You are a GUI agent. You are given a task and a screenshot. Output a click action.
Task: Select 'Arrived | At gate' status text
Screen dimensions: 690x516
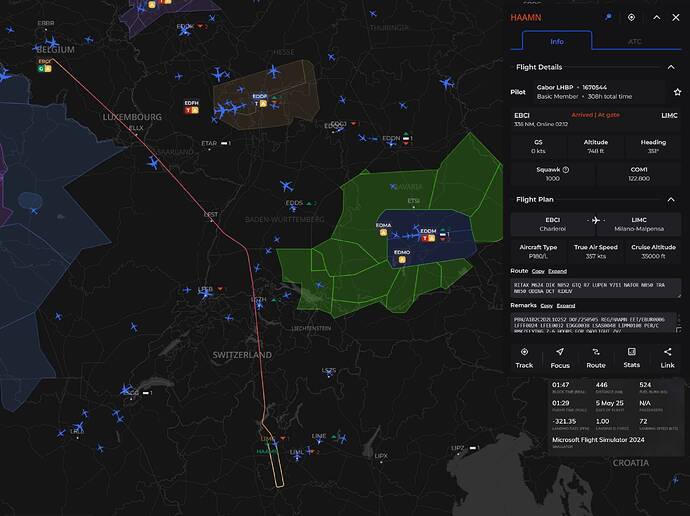click(x=595, y=115)
